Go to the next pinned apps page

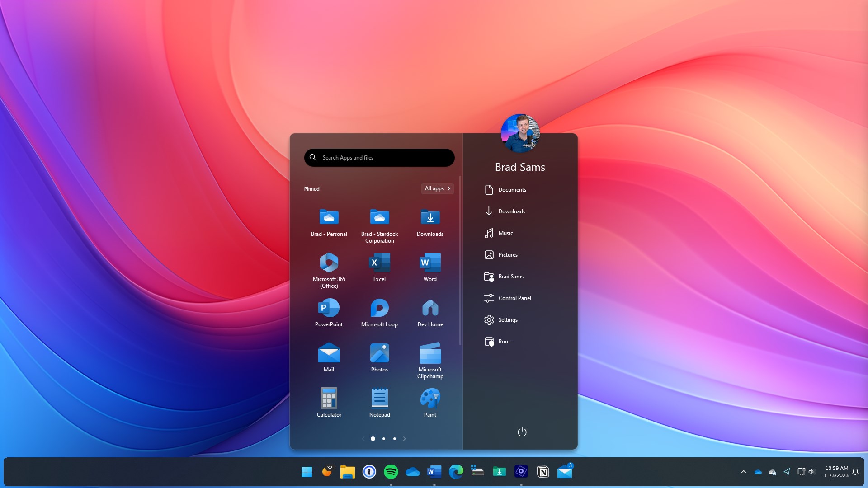click(404, 438)
